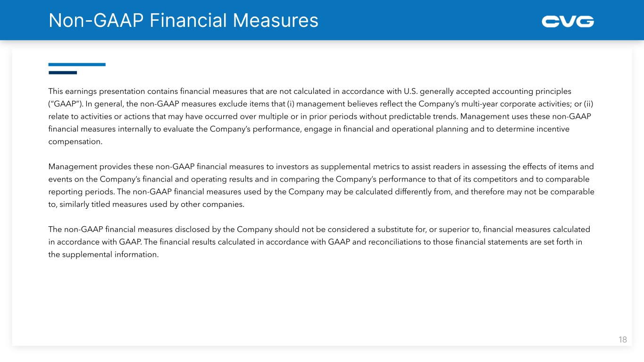
Task: Click the dark navy accent bar
Action: (x=63, y=73)
